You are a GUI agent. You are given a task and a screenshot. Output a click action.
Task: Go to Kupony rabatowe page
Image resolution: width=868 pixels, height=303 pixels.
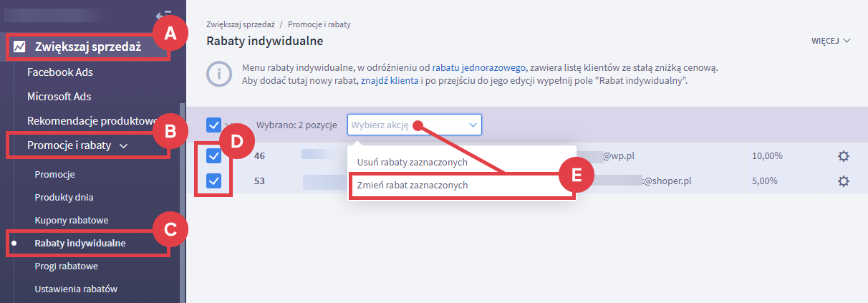[x=72, y=220]
